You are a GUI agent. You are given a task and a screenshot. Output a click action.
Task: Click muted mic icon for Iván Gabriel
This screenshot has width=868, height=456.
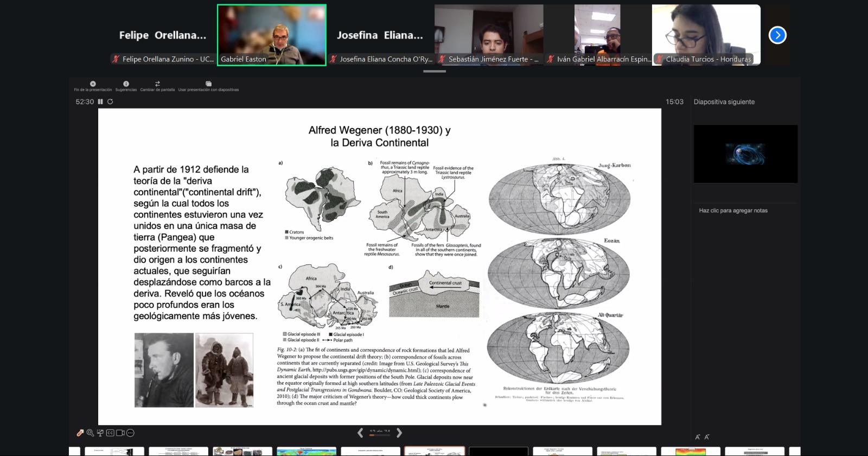point(550,59)
